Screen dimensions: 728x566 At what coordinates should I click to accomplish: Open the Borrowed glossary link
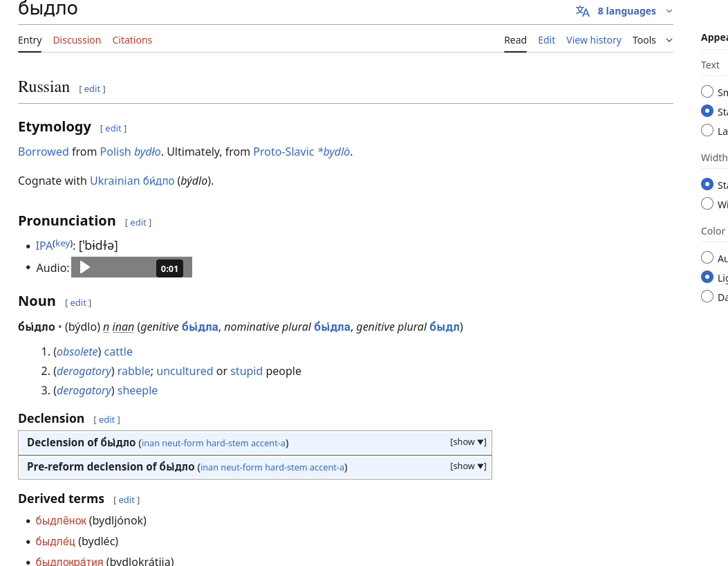[x=43, y=152]
